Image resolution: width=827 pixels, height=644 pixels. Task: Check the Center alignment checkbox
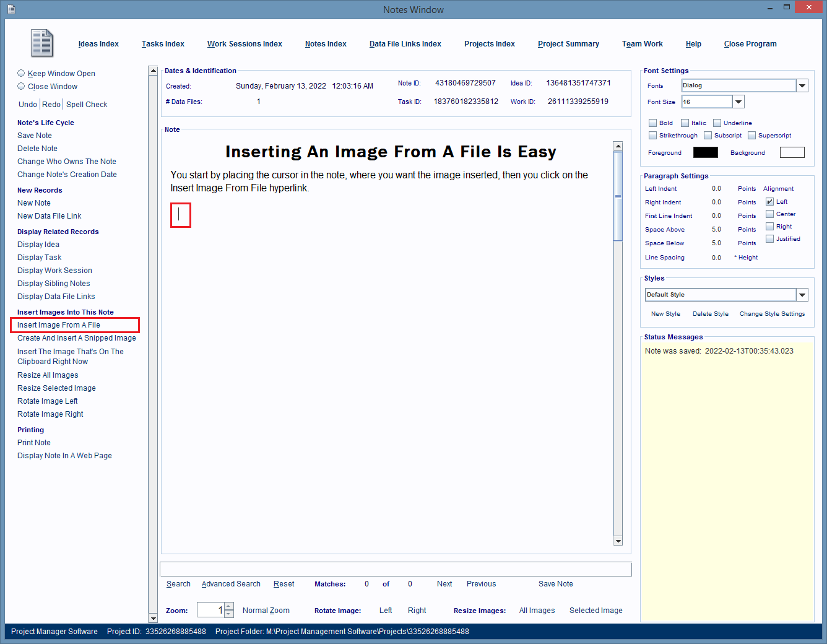(x=769, y=214)
